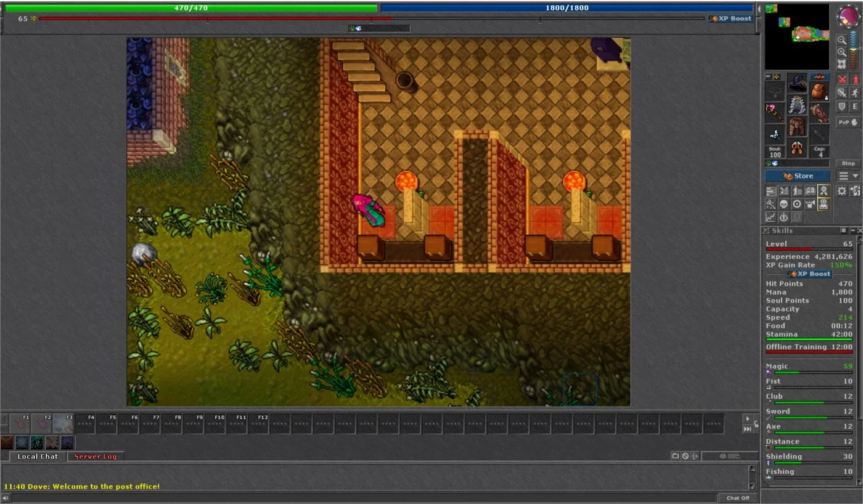Click the green health bar 470/470
This screenshot has height=504, width=863.
click(191, 8)
